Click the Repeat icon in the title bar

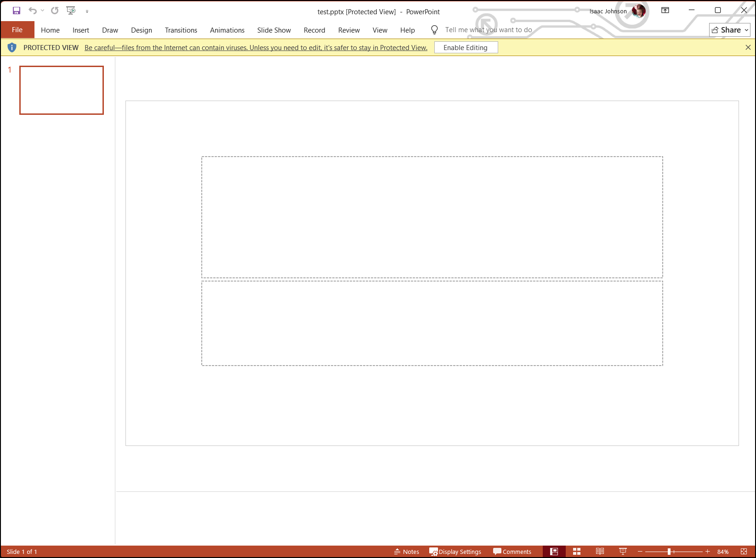pyautogui.click(x=55, y=11)
